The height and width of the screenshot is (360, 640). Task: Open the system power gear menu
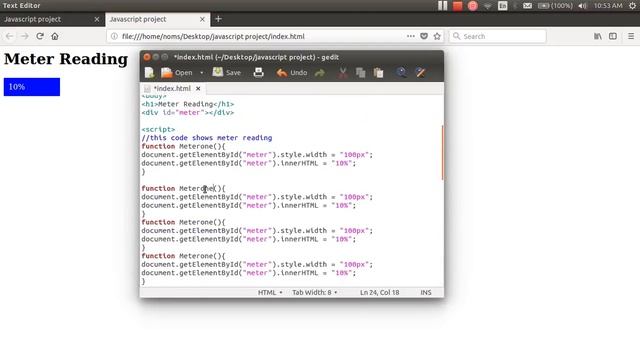click(632, 6)
